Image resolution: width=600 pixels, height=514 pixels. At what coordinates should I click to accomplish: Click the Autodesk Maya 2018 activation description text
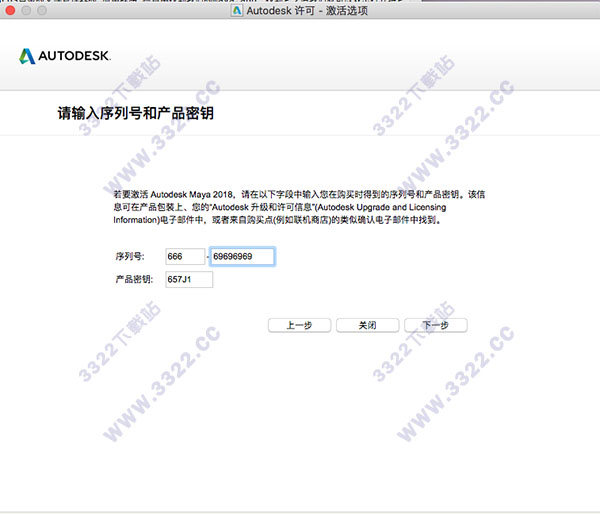[299, 207]
